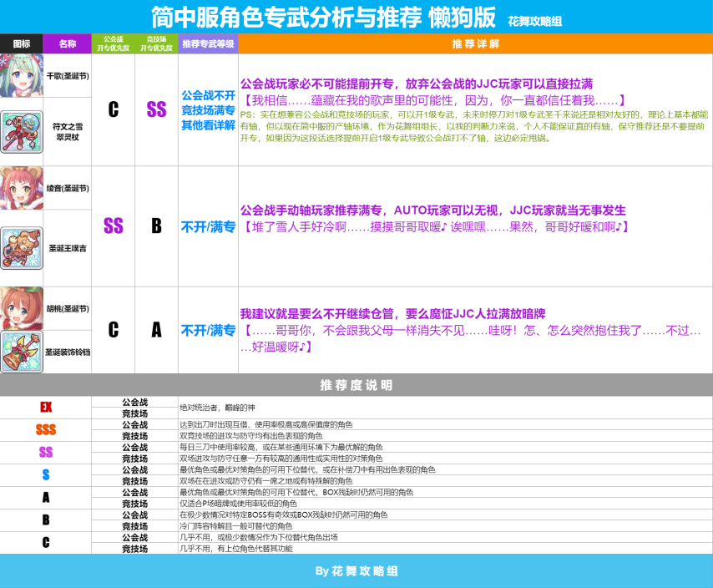Select the 竞技场开专优先度 column header
Image resolution: width=713 pixels, height=588 pixels.
tap(156, 43)
